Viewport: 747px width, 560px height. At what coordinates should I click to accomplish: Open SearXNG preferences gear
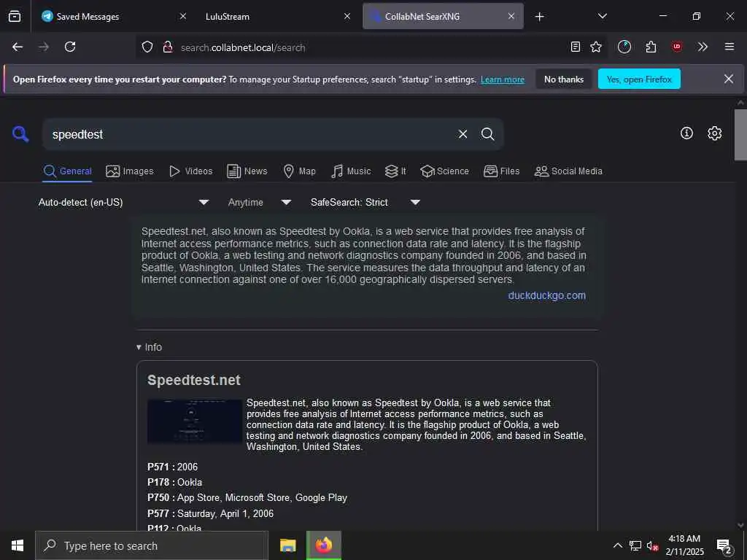pyautogui.click(x=714, y=133)
